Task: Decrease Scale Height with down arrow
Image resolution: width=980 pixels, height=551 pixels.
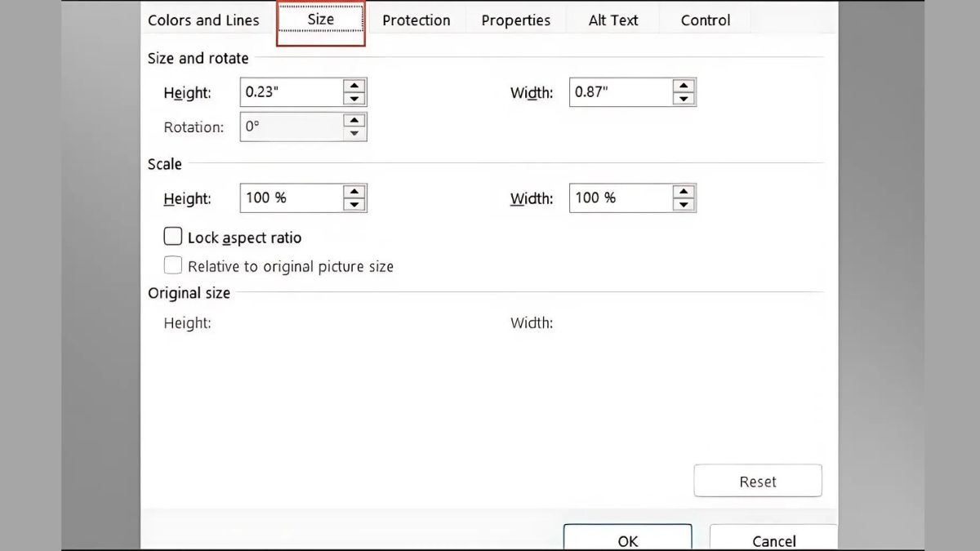Action: tap(354, 204)
